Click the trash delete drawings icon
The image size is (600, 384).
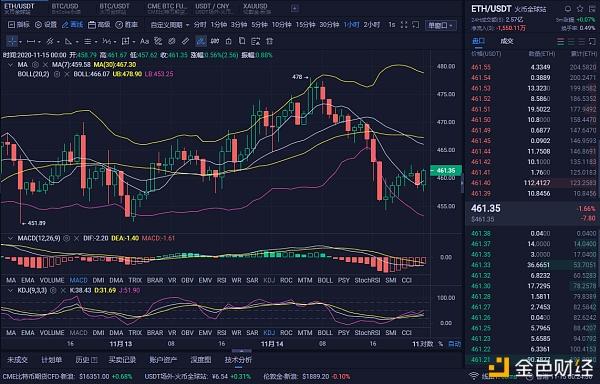click(x=269, y=41)
